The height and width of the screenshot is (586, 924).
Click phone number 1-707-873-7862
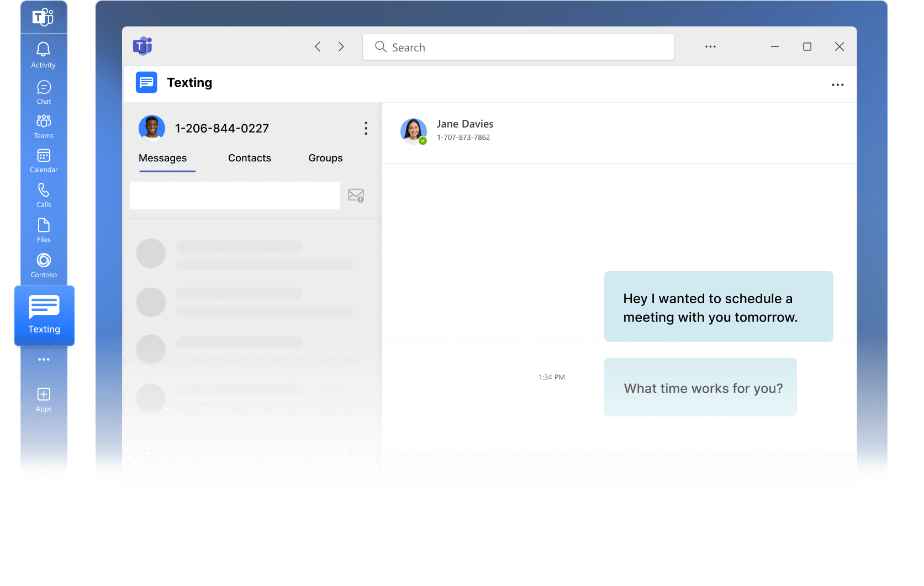point(463,138)
